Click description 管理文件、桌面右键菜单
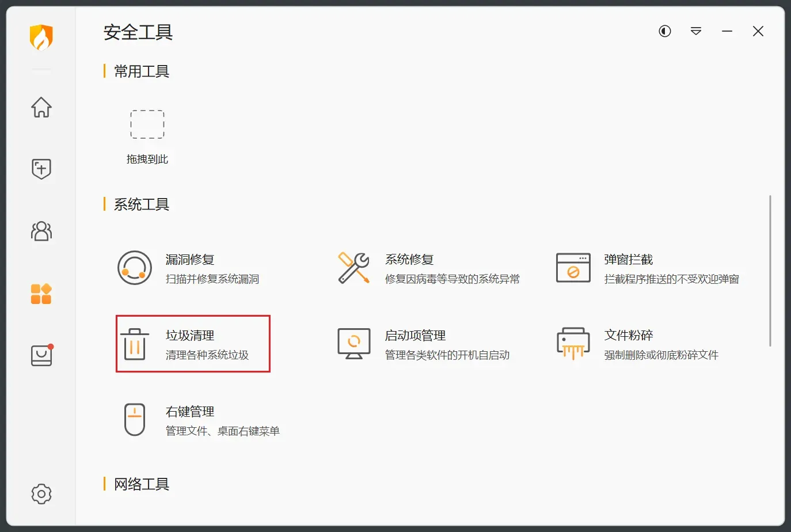791x532 pixels. pos(223,431)
